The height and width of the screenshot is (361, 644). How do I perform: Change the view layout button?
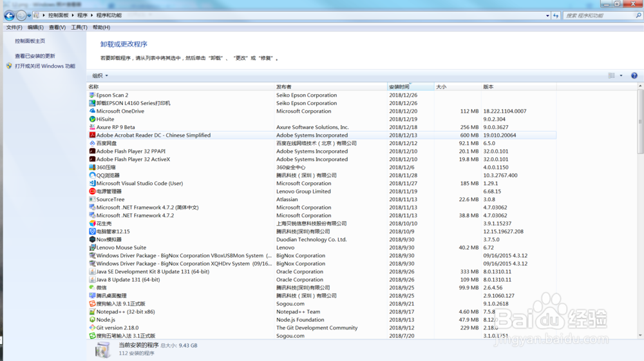[612, 75]
